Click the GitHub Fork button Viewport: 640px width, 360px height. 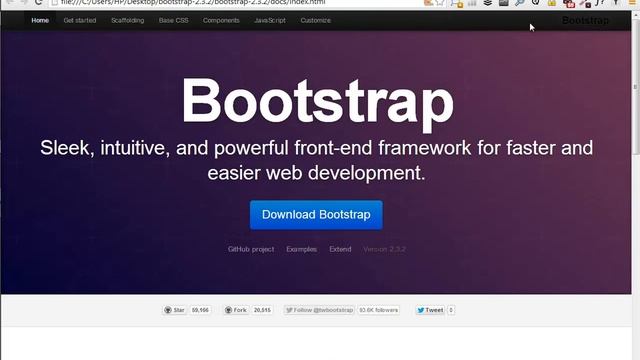236,310
